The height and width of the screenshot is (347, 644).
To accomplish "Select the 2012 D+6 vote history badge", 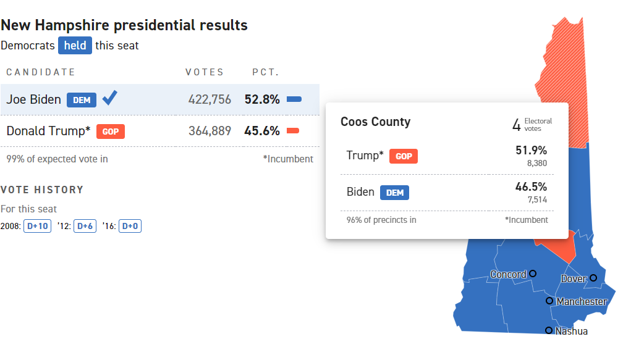I will point(85,227).
